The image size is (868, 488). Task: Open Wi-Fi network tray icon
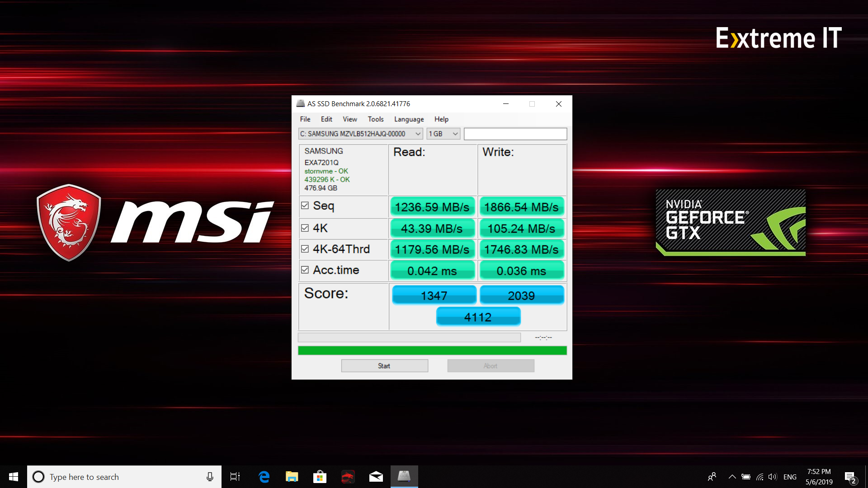pos(760,477)
